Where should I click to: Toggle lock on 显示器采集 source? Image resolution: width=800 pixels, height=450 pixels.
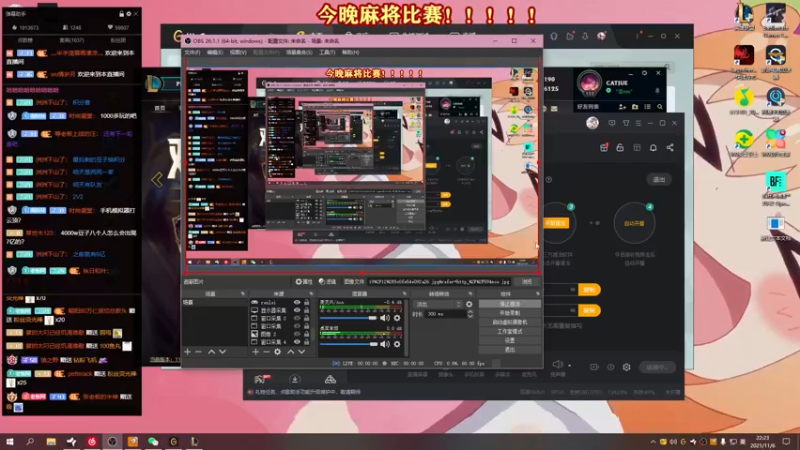[x=307, y=310]
